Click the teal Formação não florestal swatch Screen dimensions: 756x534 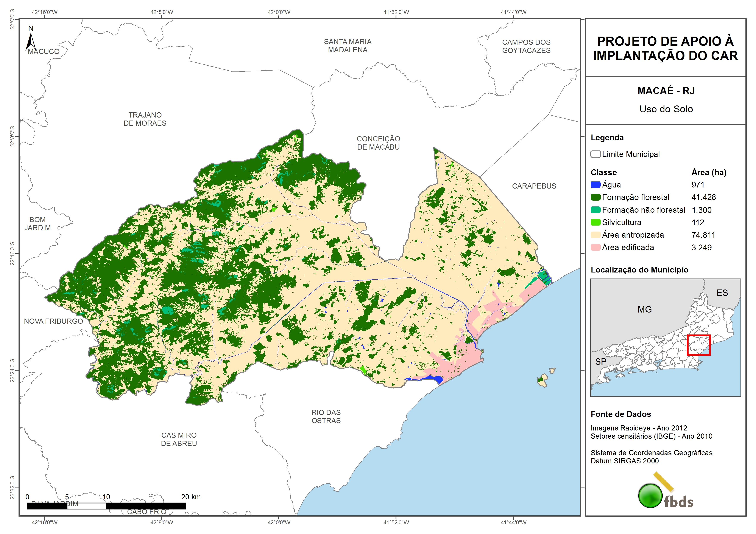[x=595, y=210]
